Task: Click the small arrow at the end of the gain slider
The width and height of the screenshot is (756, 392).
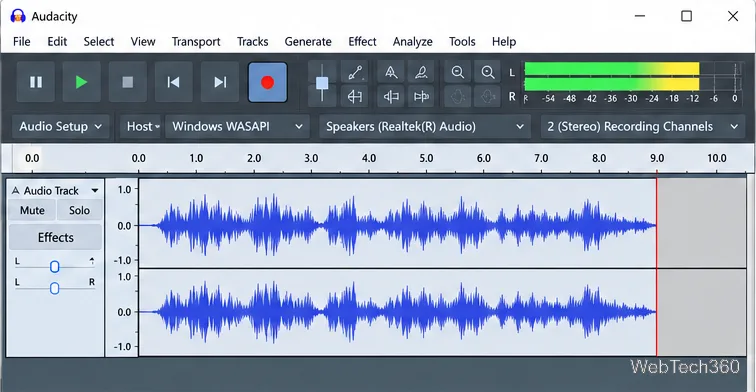Action: 92,261
